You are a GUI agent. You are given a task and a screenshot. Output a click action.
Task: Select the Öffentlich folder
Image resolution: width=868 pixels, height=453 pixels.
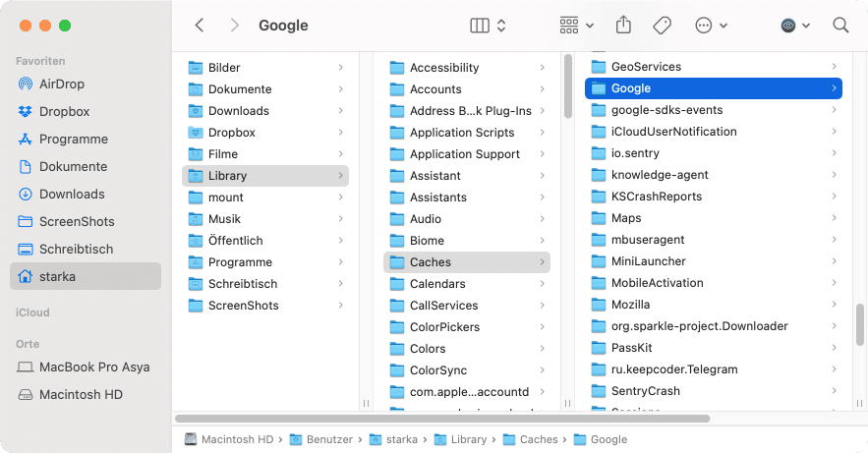pyautogui.click(x=265, y=241)
